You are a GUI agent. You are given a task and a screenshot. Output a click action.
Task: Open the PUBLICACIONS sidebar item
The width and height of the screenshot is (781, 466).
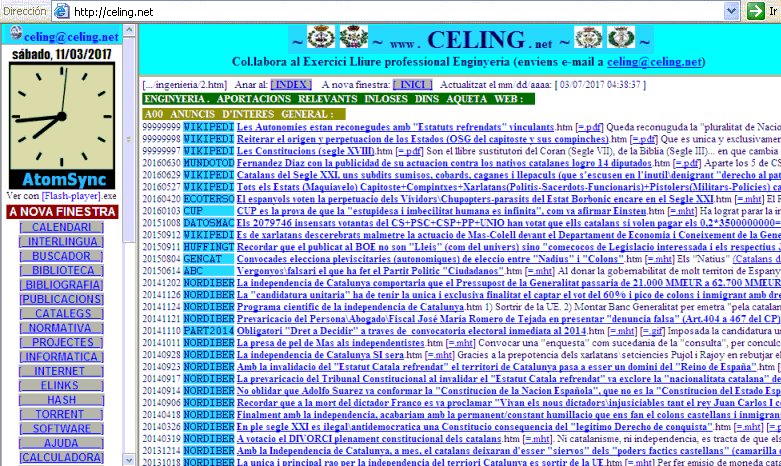coord(61,299)
